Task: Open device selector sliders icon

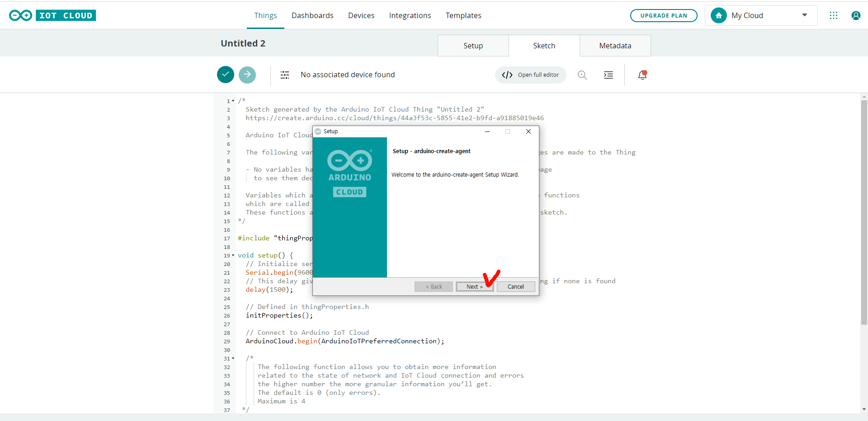Action: click(285, 75)
